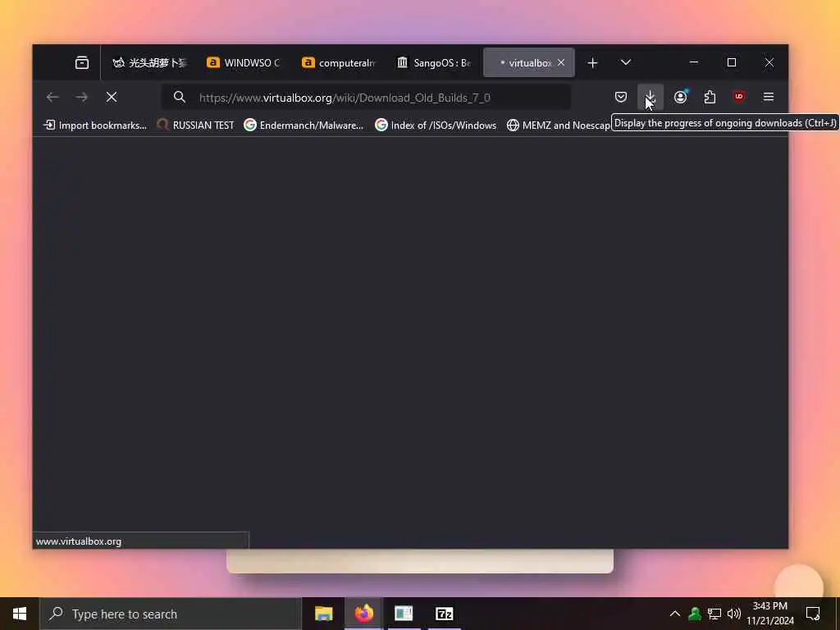Open the notification center icon
The image size is (840, 630).
click(x=813, y=614)
